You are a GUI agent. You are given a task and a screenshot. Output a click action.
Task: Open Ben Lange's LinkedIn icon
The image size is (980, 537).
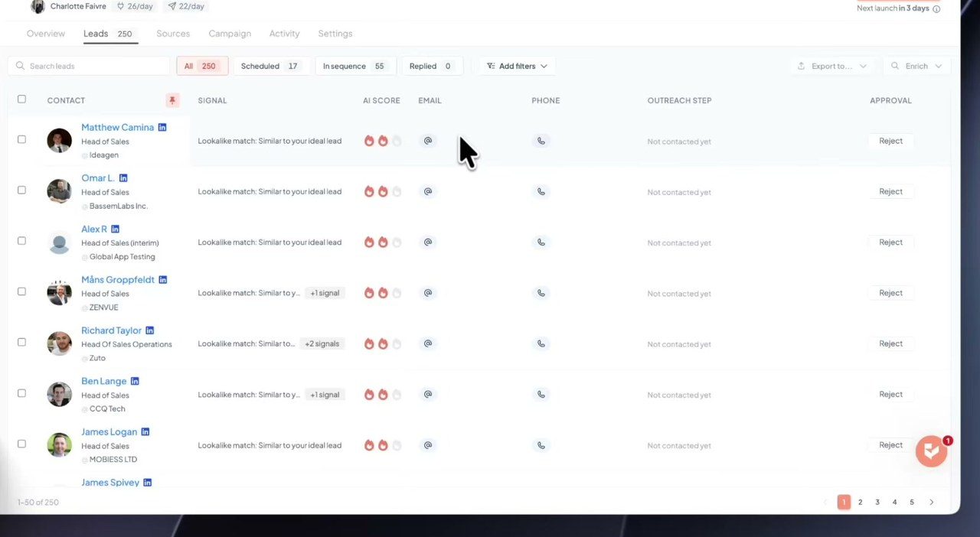[x=135, y=382]
